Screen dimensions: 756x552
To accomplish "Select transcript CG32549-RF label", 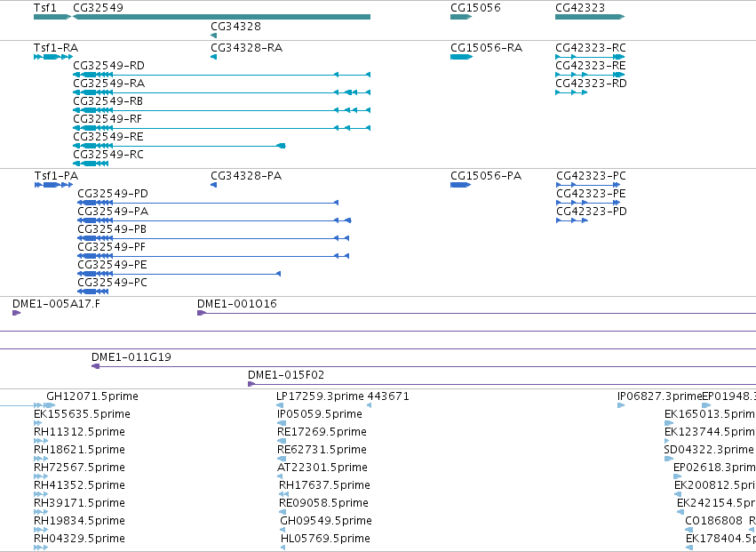I will [x=107, y=119].
